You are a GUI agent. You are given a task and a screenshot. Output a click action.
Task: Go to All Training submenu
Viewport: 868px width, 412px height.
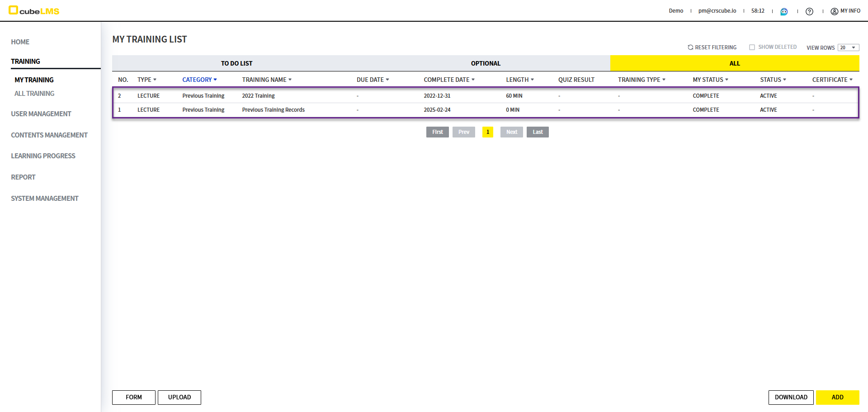pyautogui.click(x=34, y=94)
